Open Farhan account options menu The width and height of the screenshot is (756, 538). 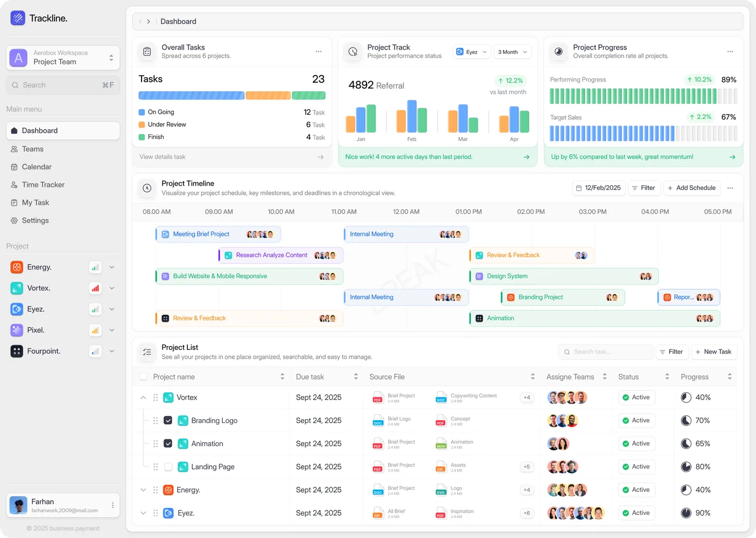tap(113, 505)
